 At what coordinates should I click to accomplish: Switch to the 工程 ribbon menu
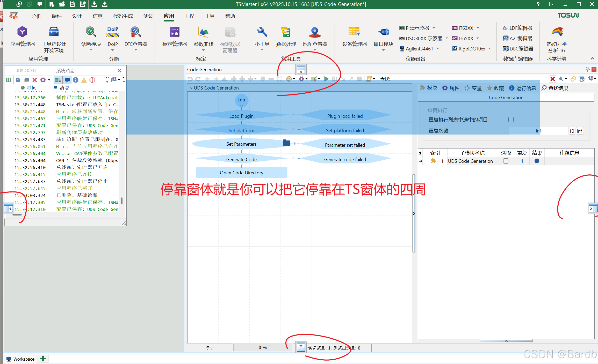tap(189, 16)
